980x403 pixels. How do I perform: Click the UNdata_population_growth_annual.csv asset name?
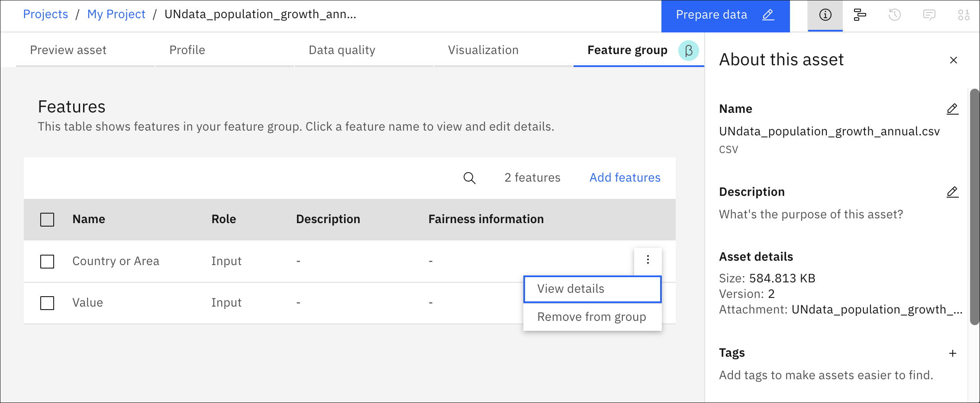829,131
